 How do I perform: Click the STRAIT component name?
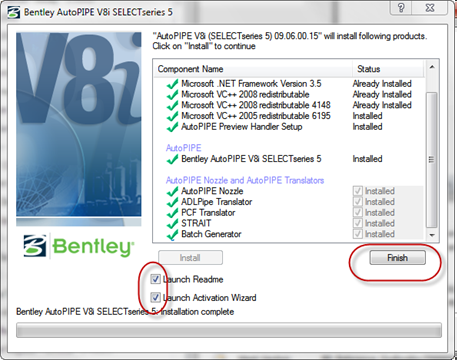pyautogui.click(x=196, y=223)
